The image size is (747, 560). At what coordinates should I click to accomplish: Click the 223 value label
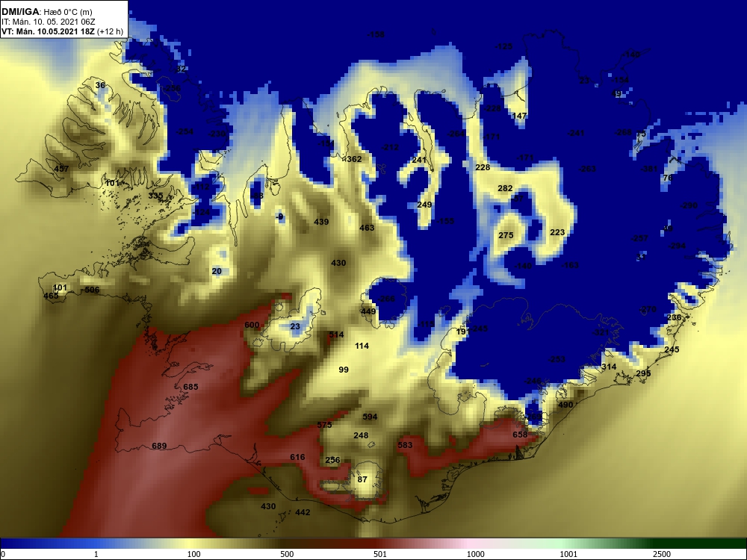557,232
